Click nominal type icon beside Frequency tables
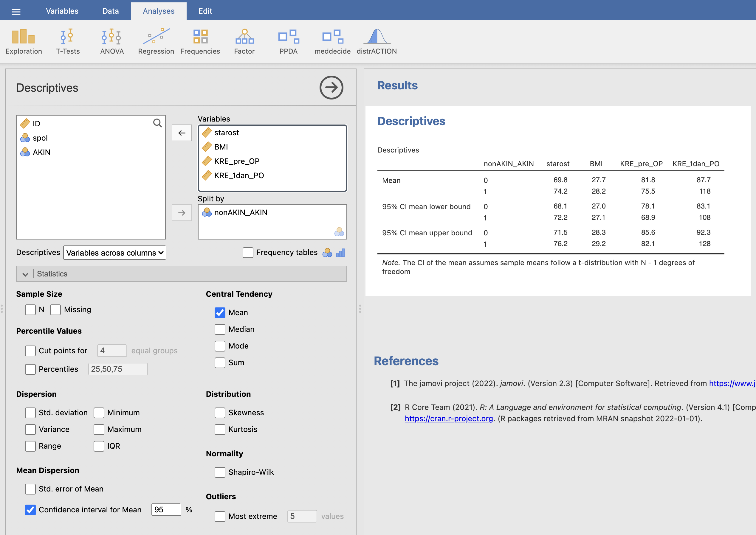The image size is (756, 535). 327,253
